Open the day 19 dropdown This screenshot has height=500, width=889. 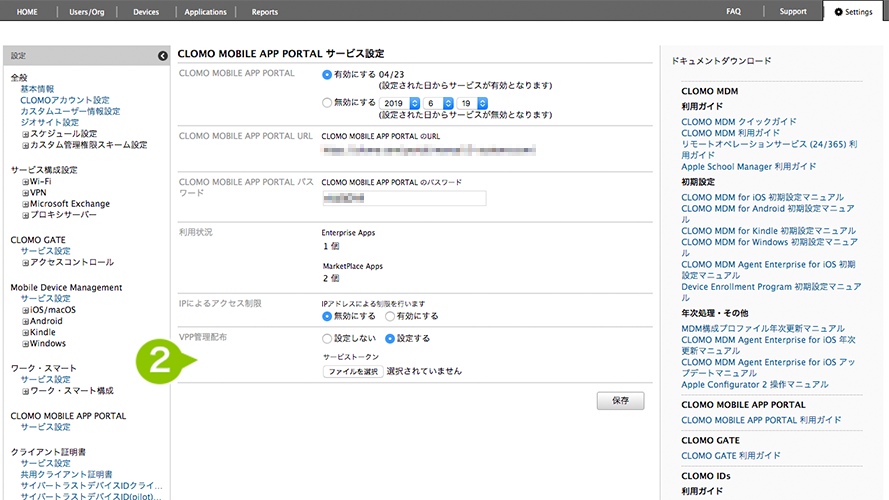point(472,103)
